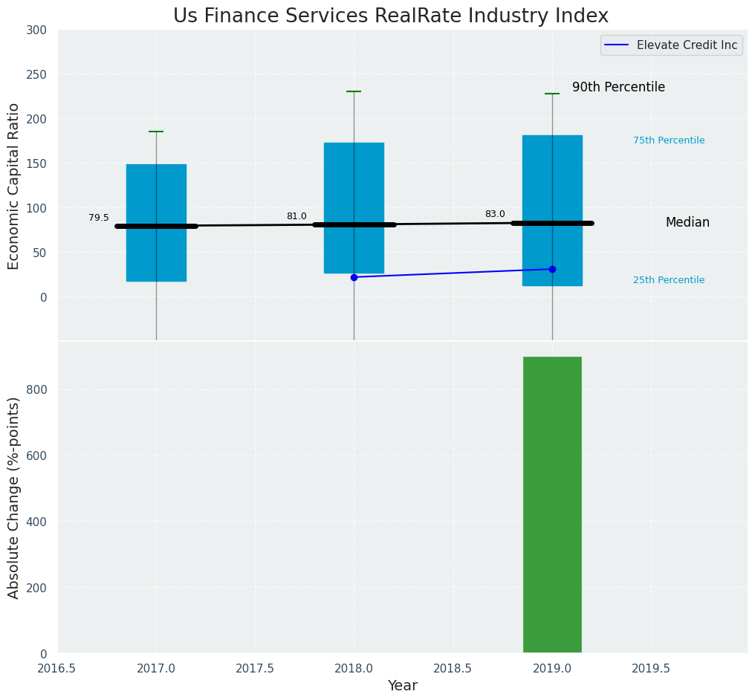Screen dimensions: 755x700
Task: Click the Economic Capital Ratio axis label
Action: click(x=13, y=185)
